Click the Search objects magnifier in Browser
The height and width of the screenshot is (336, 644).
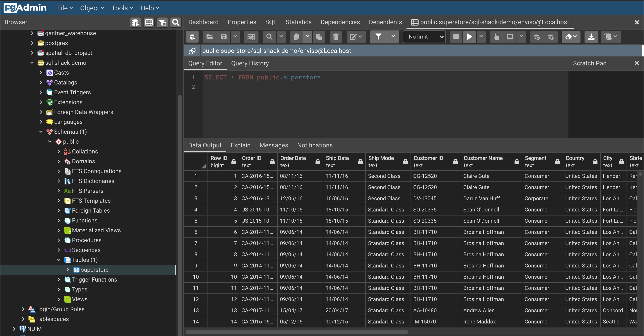(176, 23)
